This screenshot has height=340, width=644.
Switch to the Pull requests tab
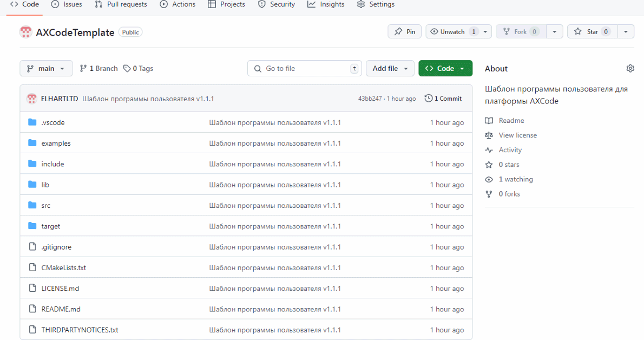tap(121, 4)
